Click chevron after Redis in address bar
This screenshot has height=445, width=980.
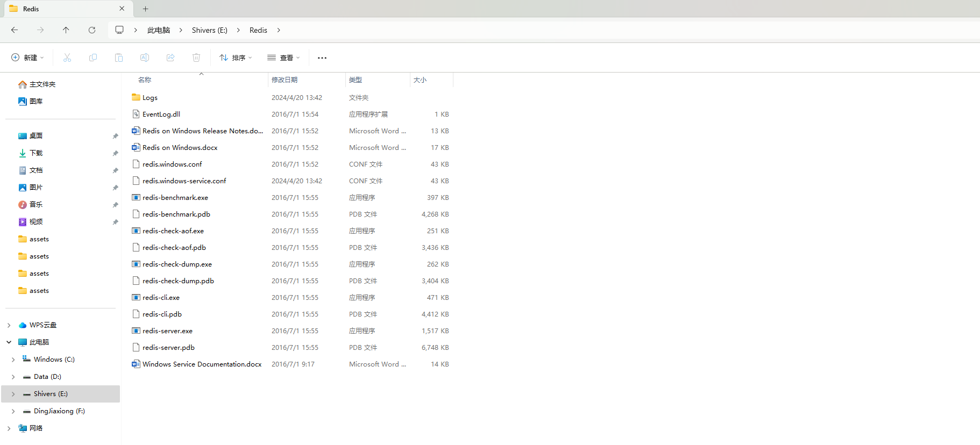[x=279, y=30]
